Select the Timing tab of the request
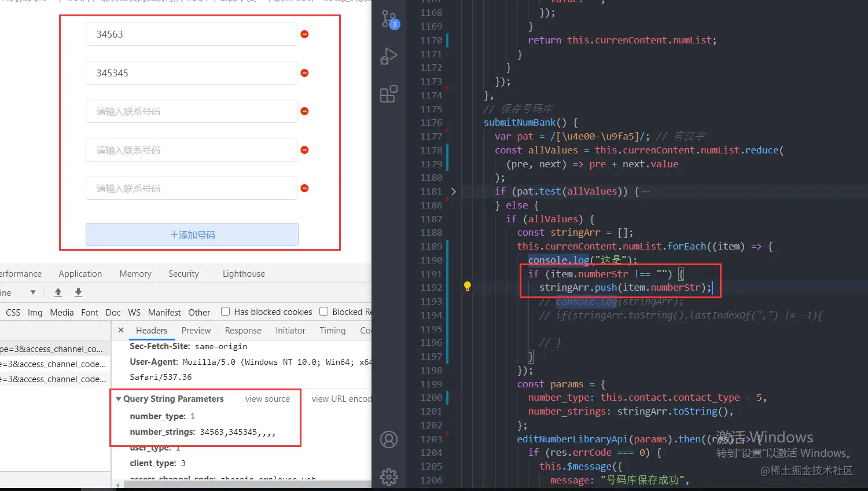Viewport: 868px width, 491px height. tap(333, 331)
